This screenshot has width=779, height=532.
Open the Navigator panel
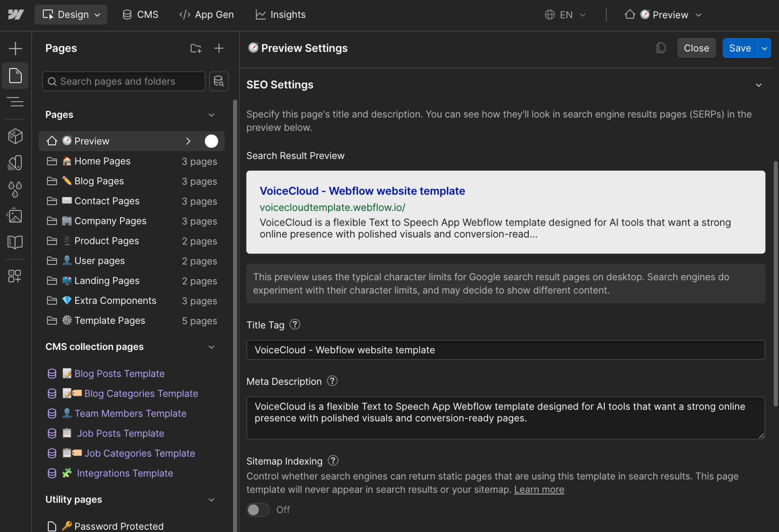click(x=15, y=102)
